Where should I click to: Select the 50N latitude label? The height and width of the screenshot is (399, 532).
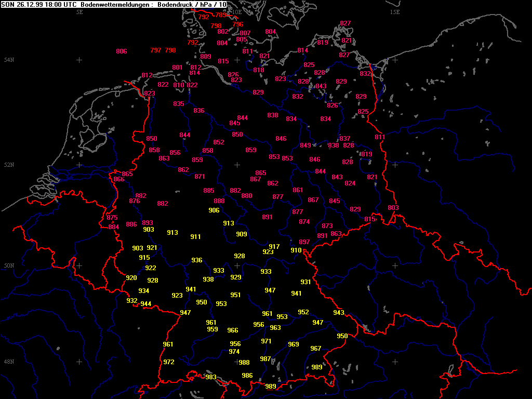tap(9, 266)
